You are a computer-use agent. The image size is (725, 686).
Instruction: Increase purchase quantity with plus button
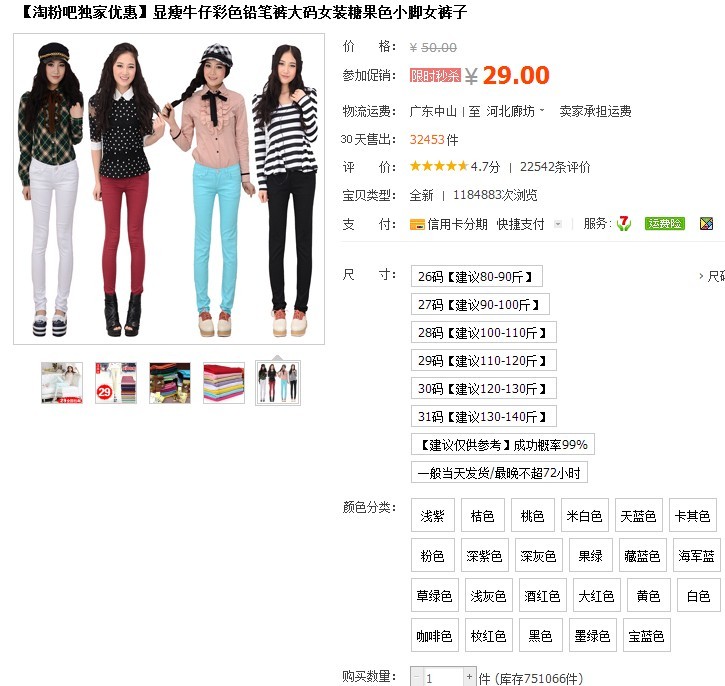(469, 677)
